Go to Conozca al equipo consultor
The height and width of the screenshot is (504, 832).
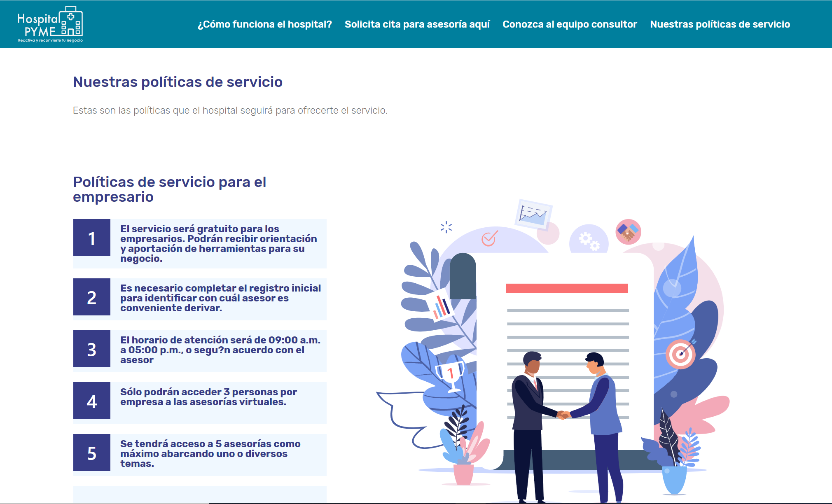tap(570, 24)
